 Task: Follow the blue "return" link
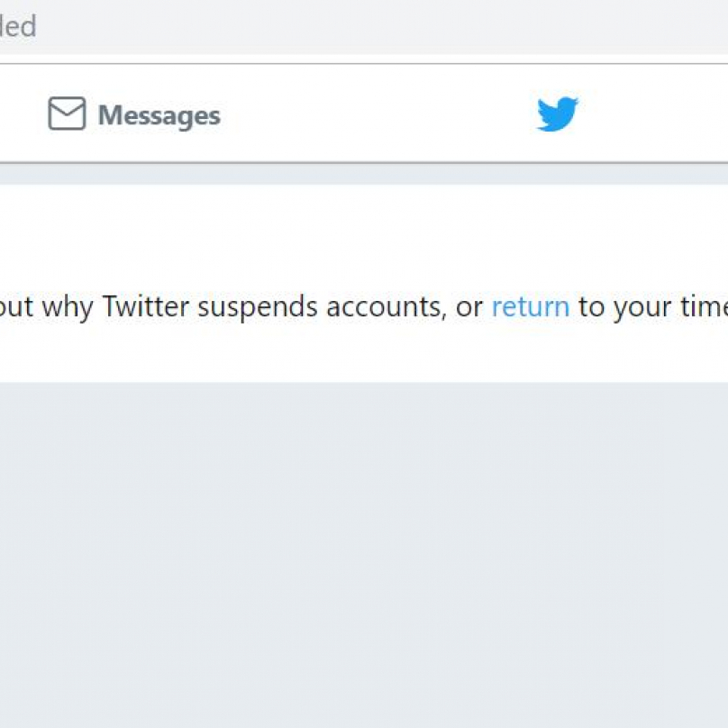click(x=530, y=306)
